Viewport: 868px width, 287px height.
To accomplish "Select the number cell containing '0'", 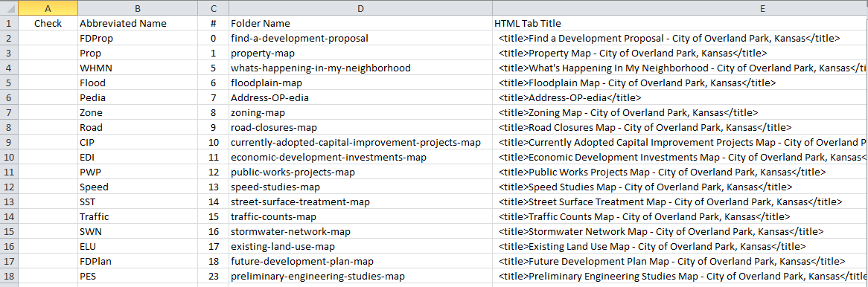I will (213, 39).
